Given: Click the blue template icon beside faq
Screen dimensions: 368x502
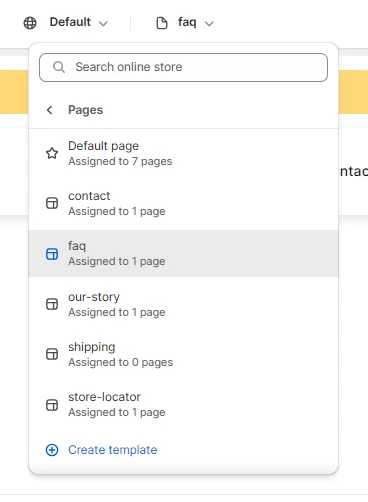Looking at the screenshot, I should (x=52, y=254).
